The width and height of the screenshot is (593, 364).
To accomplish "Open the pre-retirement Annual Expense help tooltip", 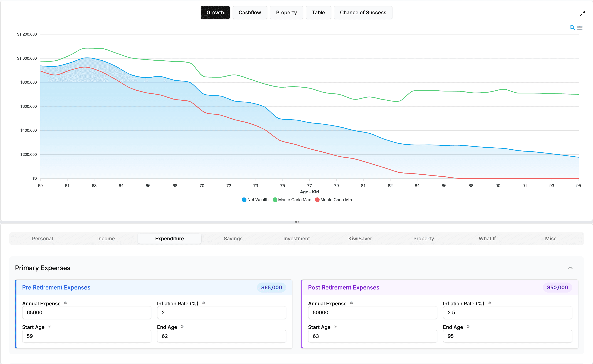I will [x=66, y=303].
